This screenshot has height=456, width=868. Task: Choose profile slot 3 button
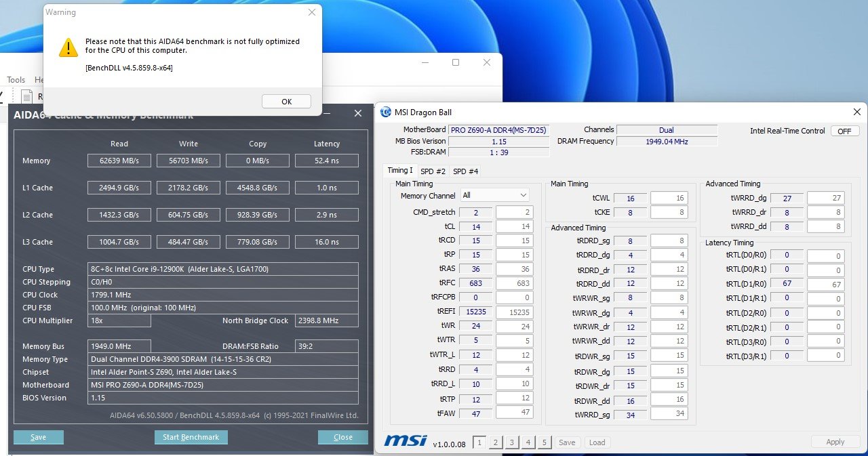point(512,442)
